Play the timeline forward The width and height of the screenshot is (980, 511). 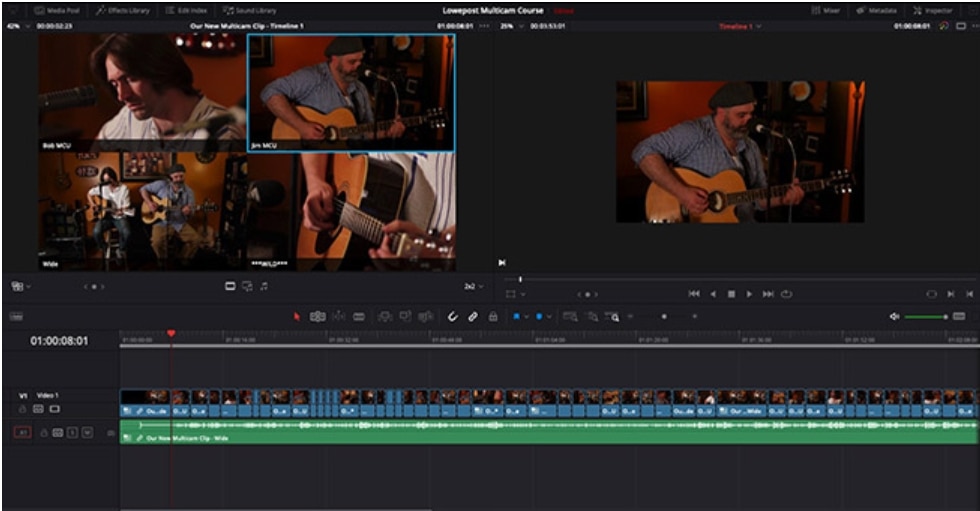[x=749, y=294]
